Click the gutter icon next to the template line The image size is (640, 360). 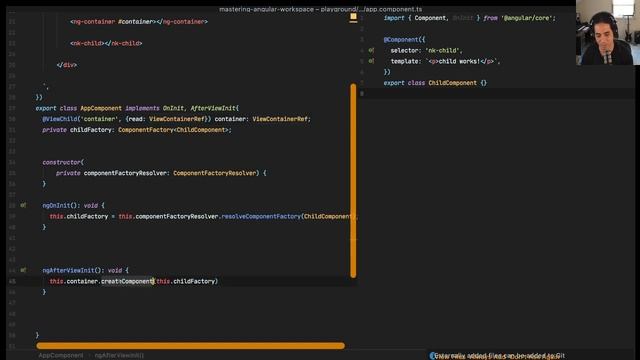pos(371,61)
